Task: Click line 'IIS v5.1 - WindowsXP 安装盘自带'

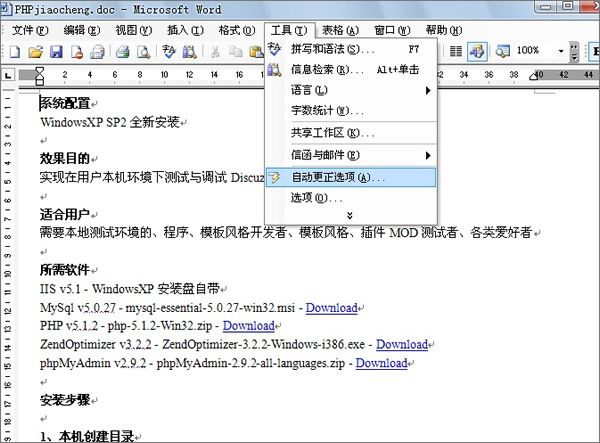Action: [x=130, y=288]
